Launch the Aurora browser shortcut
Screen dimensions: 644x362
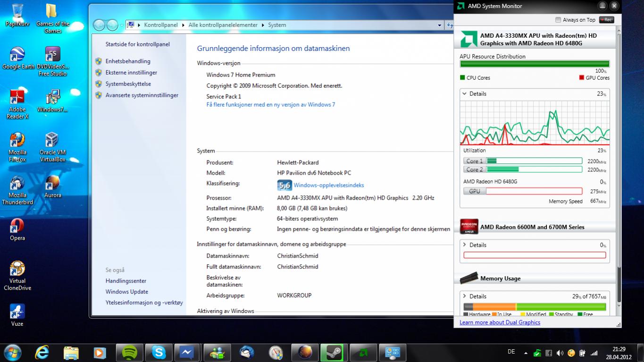52,186
